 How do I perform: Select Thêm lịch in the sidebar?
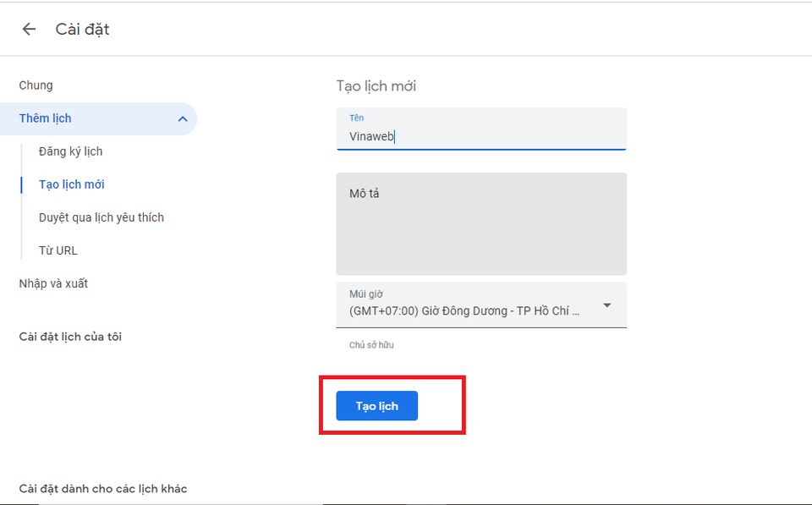[x=46, y=118]
